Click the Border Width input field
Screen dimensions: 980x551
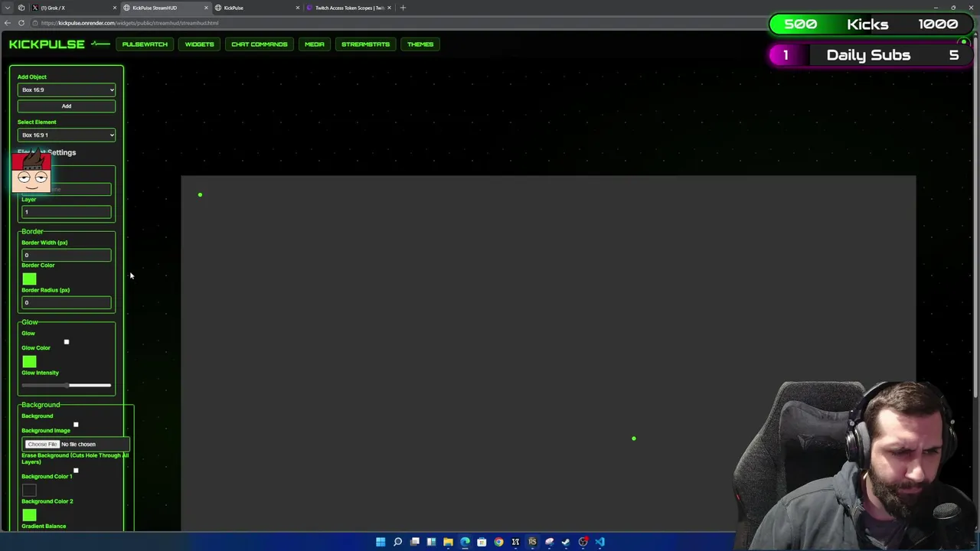click(67, 255)
